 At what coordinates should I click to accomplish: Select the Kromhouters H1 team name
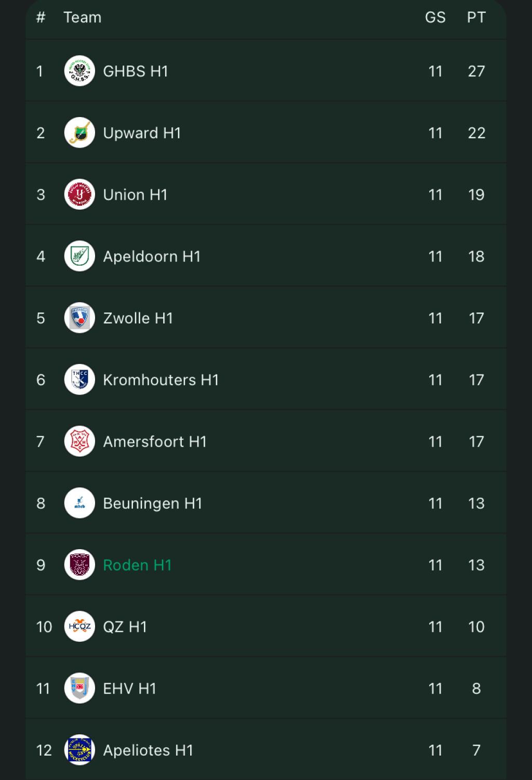click(x=161, y=380)
